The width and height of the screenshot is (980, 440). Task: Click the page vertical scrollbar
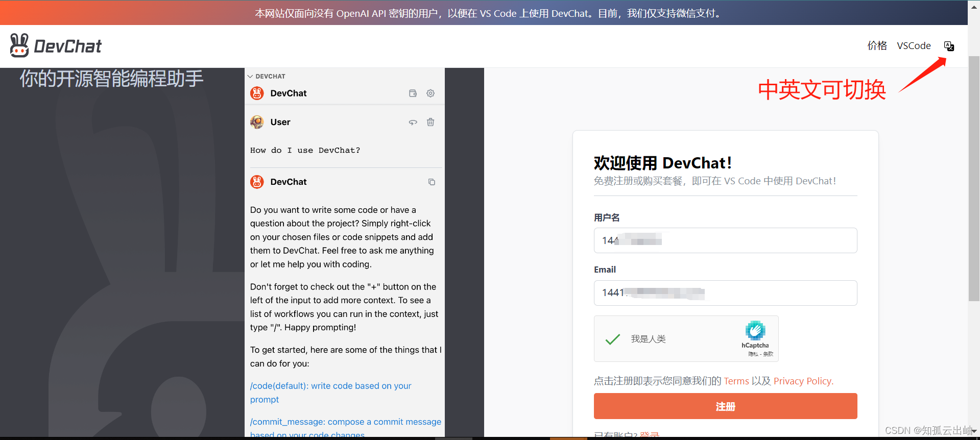point(974,179)
